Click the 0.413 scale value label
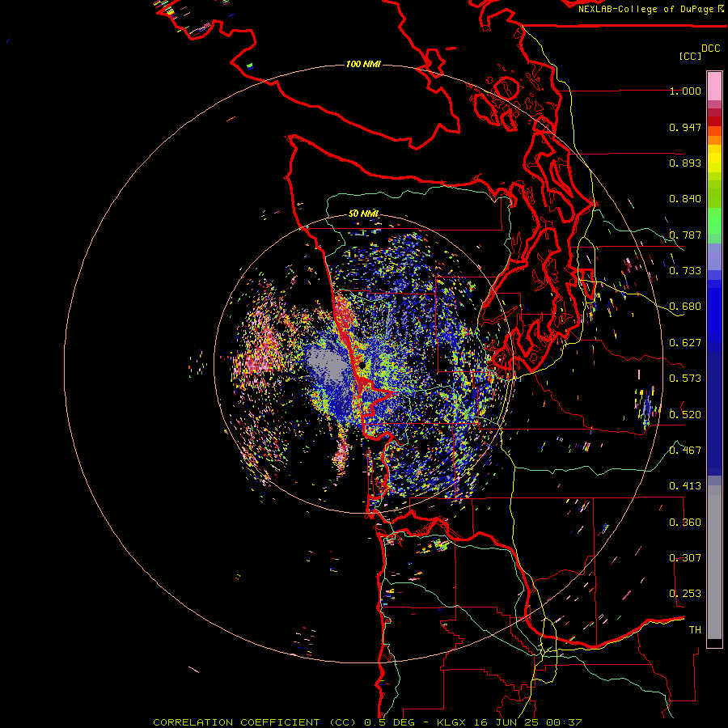This screenshot has width=728, height=728. [685, 486]
